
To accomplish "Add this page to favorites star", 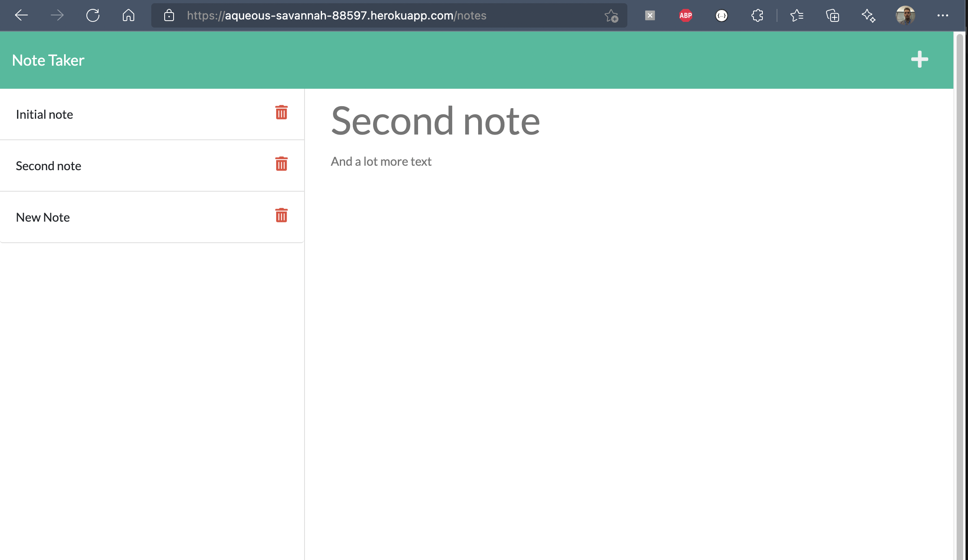I will tap(611, 15).
